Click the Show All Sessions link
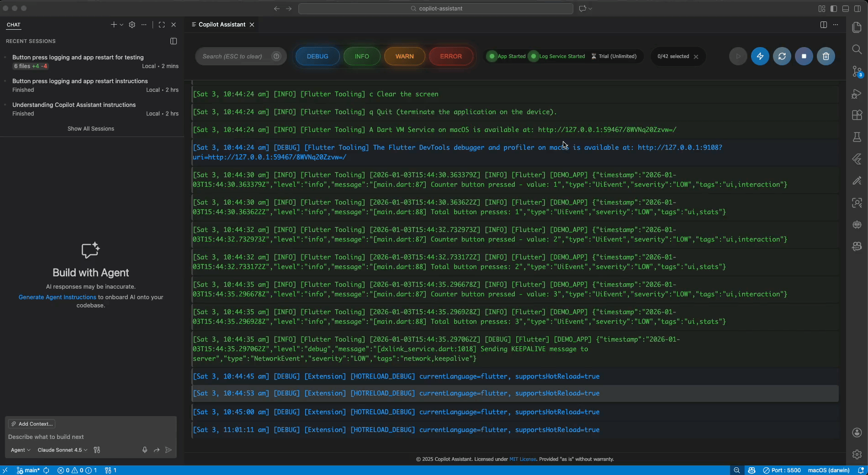Viewport: 868px width, 475px height. click(91, 128)
